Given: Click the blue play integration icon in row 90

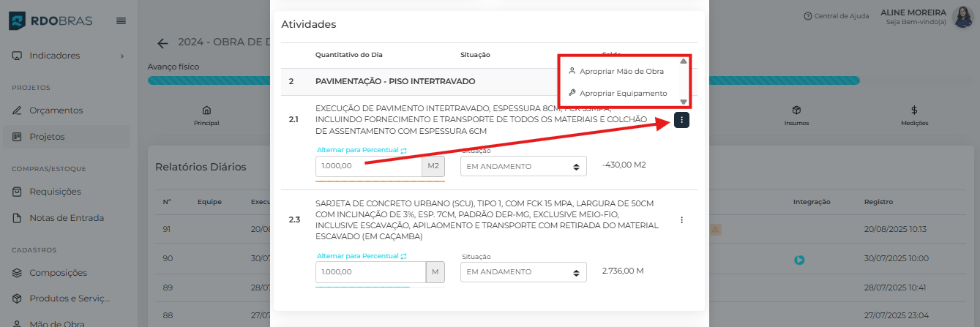Looking at the screenshot, I should pyautogui.click(x=799, y=260).
